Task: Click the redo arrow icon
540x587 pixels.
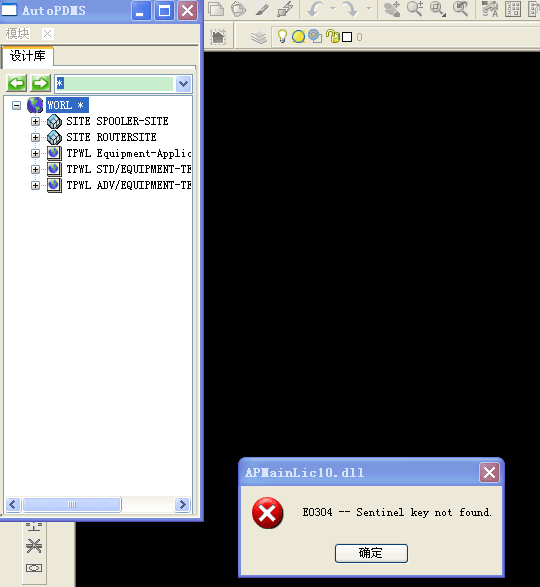Action: point(351,9)
